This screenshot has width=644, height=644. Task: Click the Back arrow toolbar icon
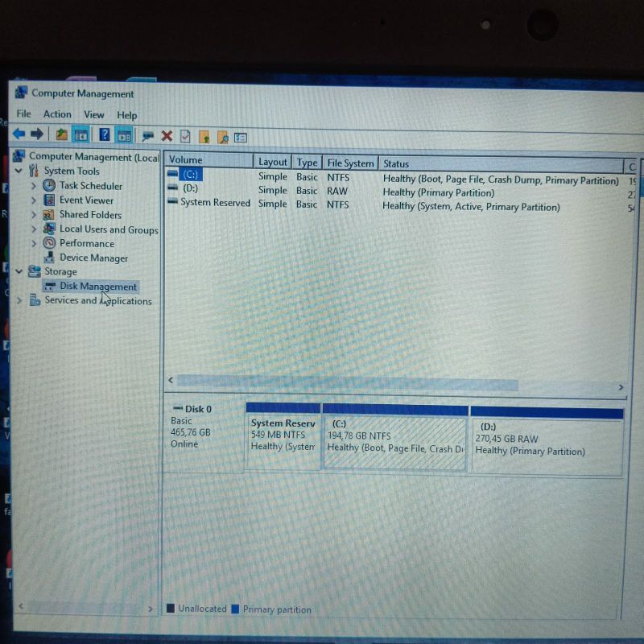19,134
